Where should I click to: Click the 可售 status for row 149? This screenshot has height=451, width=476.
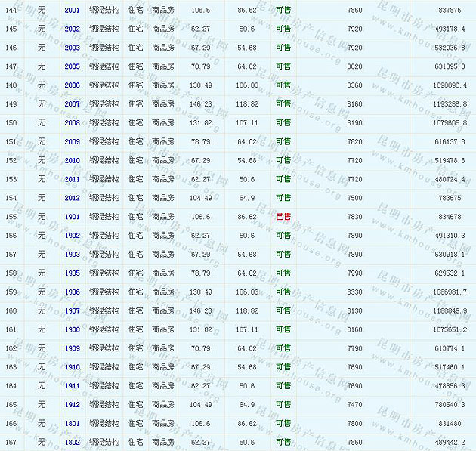(283, 103)
